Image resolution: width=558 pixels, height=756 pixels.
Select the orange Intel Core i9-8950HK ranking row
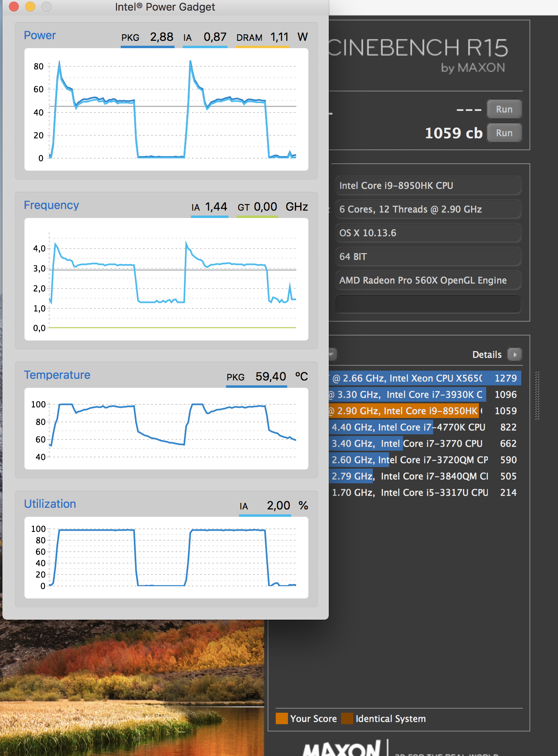[x=425, y=411]
